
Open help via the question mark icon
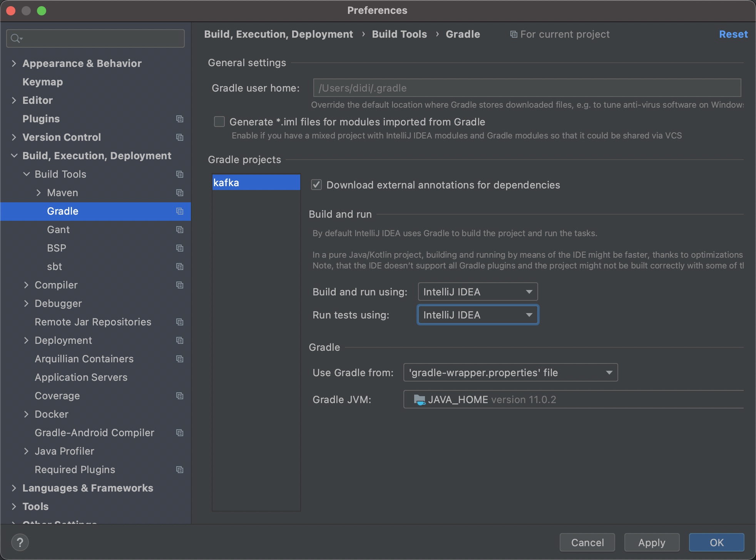(x=20, y=542)
